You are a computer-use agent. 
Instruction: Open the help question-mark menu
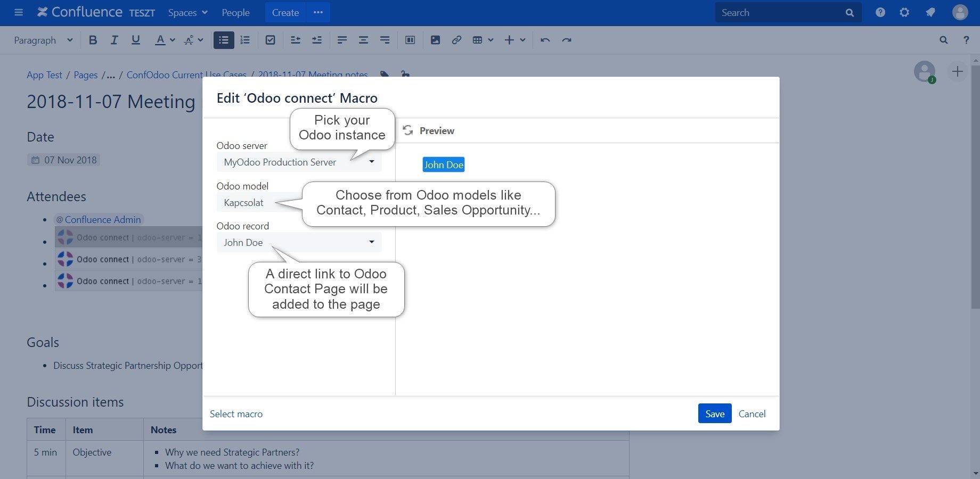880,12
